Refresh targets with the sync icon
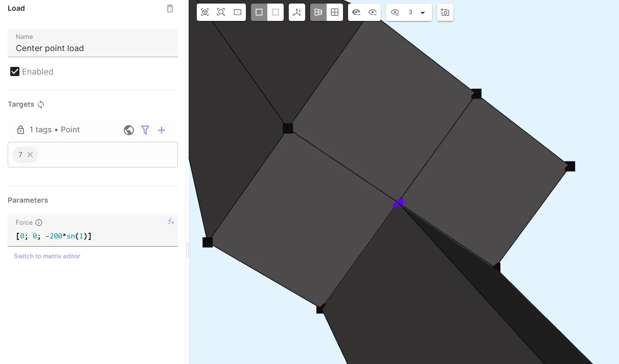This screenshot has width=619, height=364. 41,104
